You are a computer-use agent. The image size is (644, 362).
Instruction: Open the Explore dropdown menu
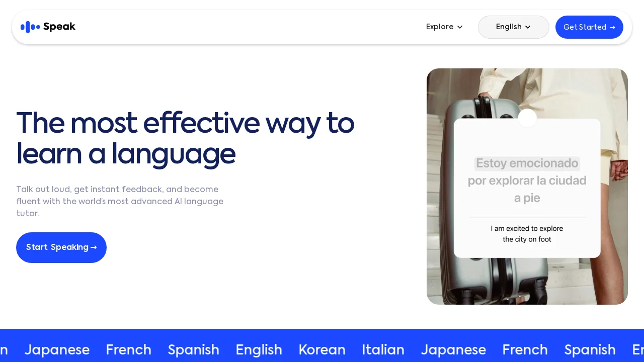440,27
